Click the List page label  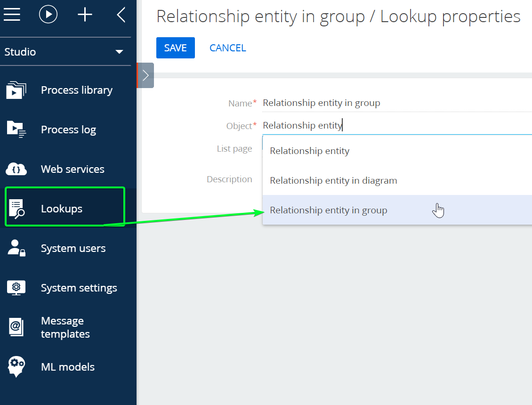[x=234, y=149]
